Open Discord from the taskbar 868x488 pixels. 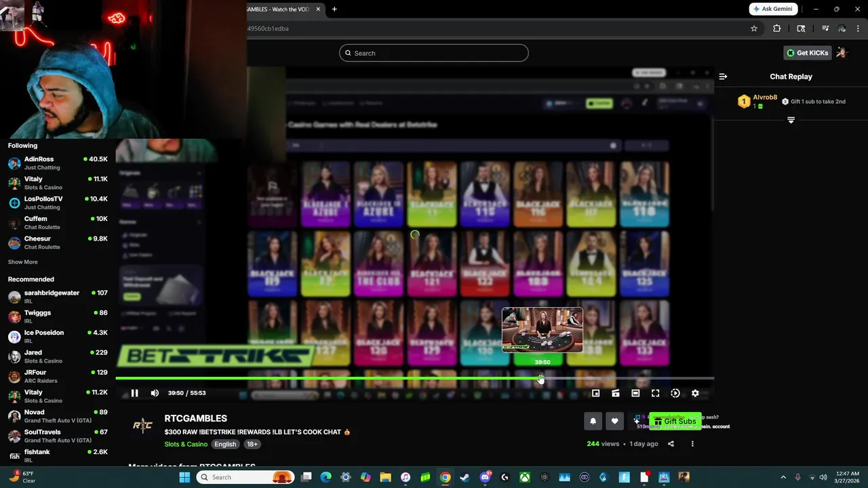pyautogui.click(x=485, y=477)
